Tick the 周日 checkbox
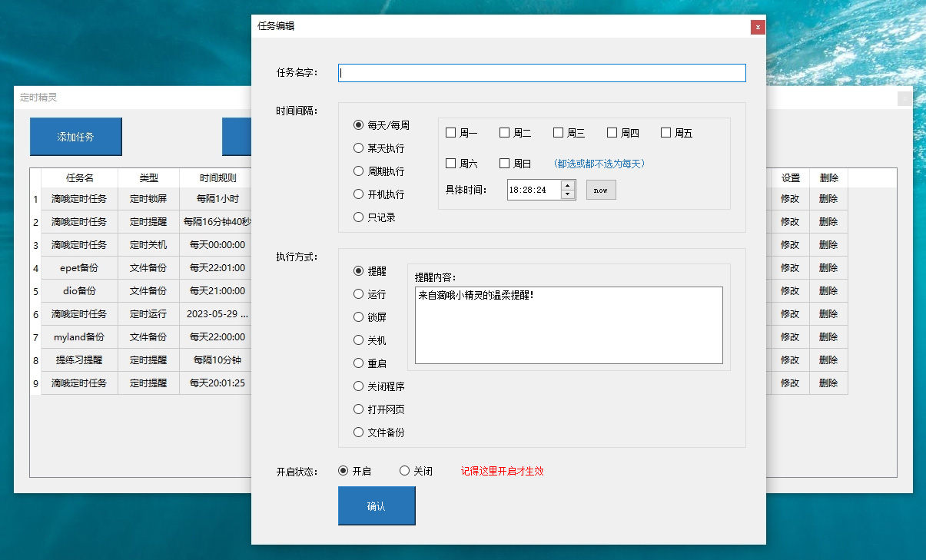Screen dimensions: 926x560 pyautogui.click(x=516, y=164)
